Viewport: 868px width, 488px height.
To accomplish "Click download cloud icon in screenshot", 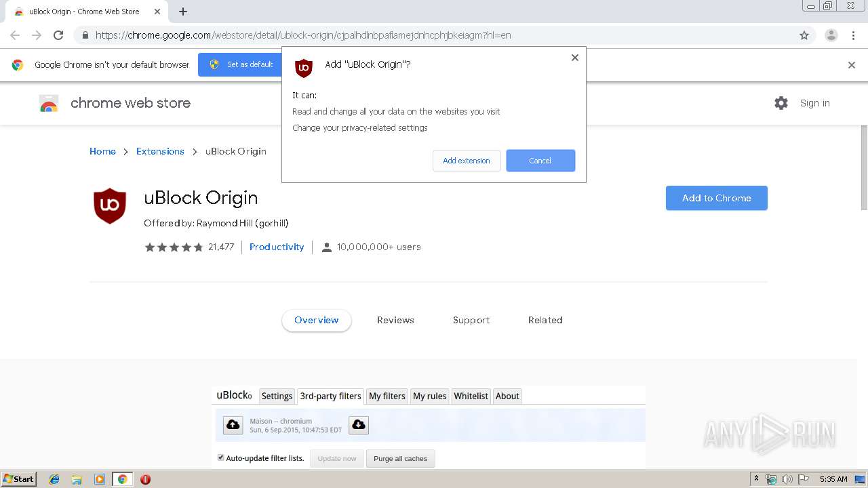I will pos(359,425).
